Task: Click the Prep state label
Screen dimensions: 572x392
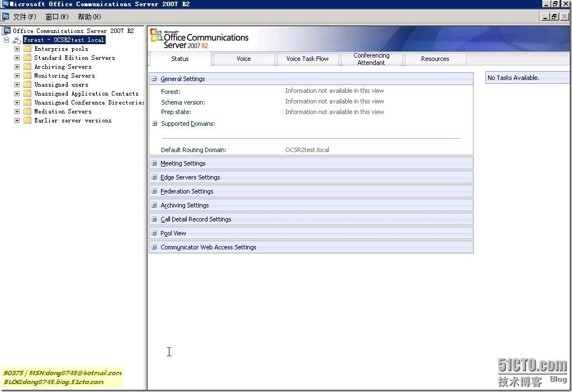Action: pyautogui.click(x=176, y=112)
